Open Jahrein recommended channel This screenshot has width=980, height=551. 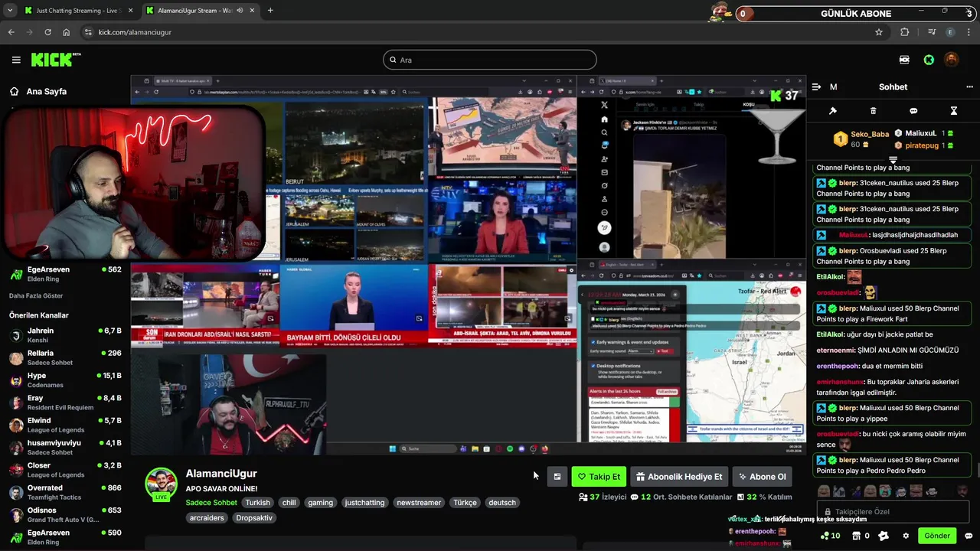coord(65,335)
